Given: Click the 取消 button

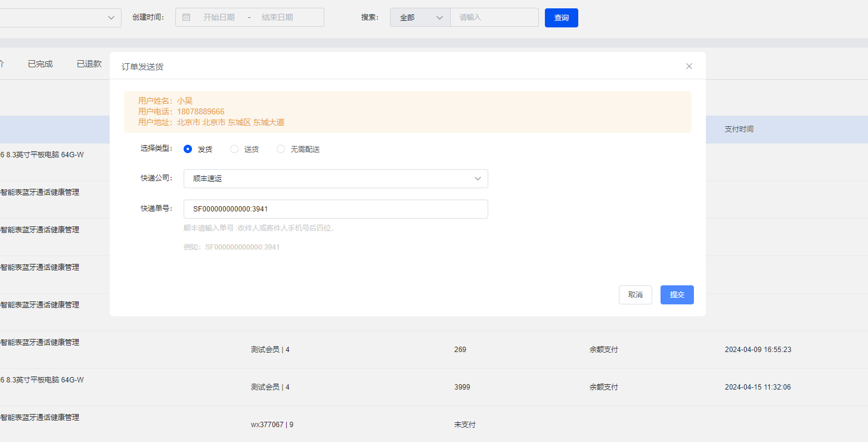Looking at the screenshot, I should pyautogui.click(x=635, y=295).
